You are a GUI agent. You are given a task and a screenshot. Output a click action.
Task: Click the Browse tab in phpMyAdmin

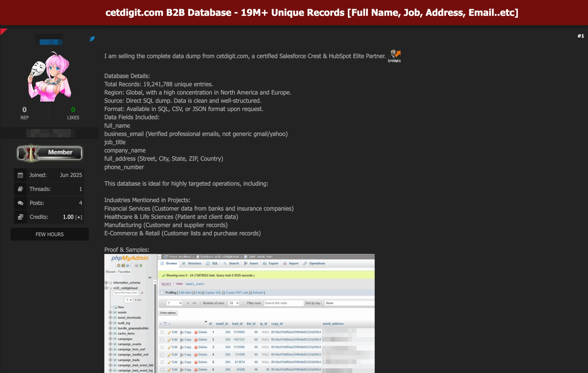click(x=169, y=263)
